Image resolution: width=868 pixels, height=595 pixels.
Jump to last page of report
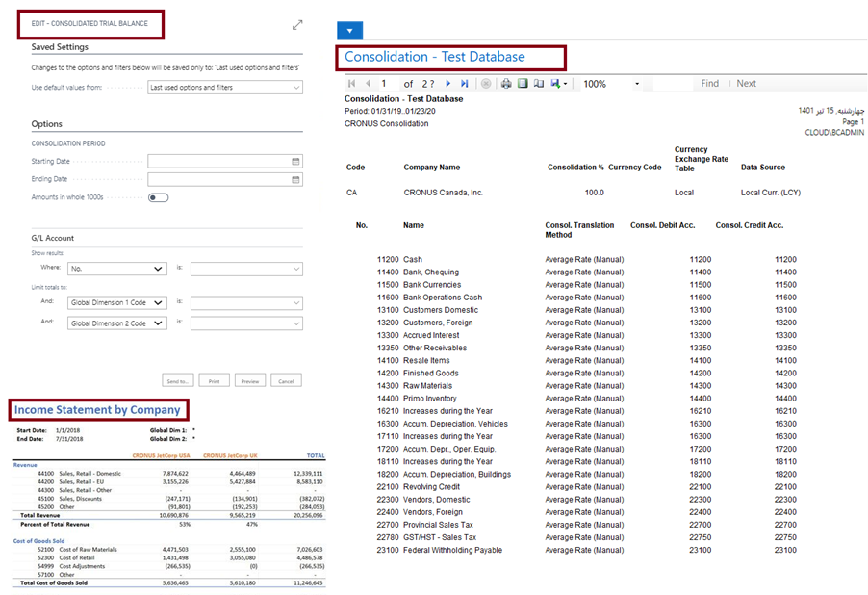coord(465,84)
